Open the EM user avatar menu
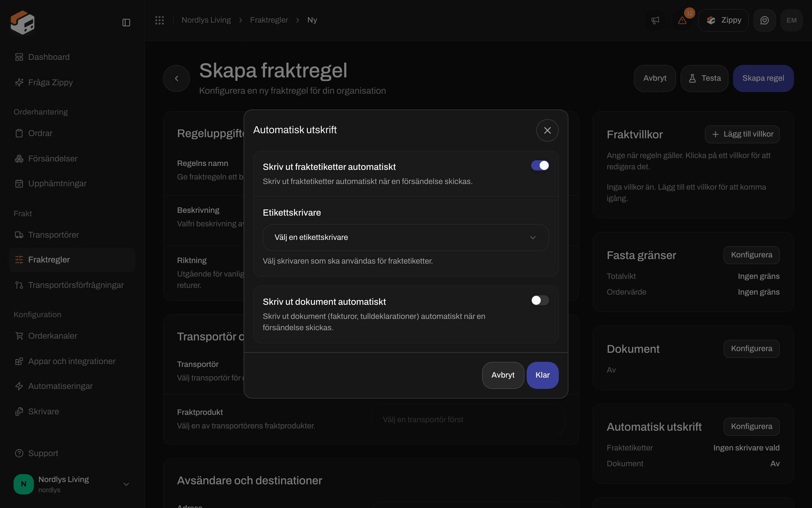The image size is (812, 508). pos(791,20)
